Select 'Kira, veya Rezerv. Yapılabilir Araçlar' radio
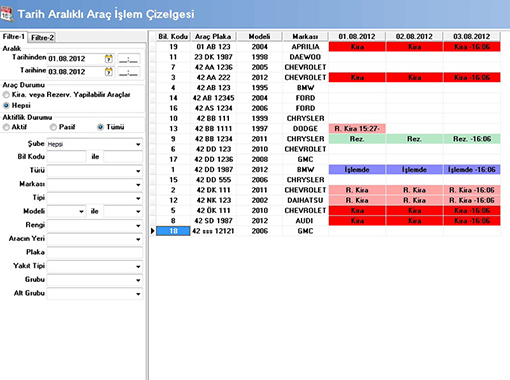Viewport: 510px width, 380px height. click(x=6, y=95)
